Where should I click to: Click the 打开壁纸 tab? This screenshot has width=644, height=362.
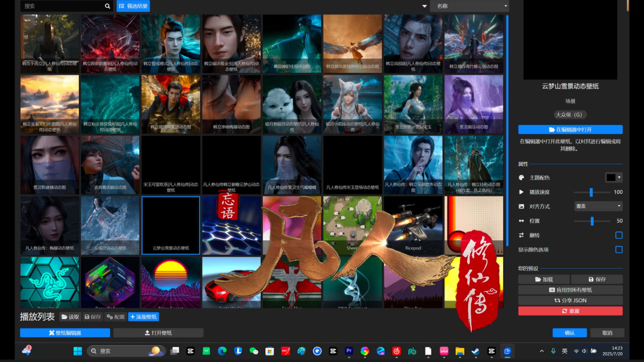tap(158, 333)
